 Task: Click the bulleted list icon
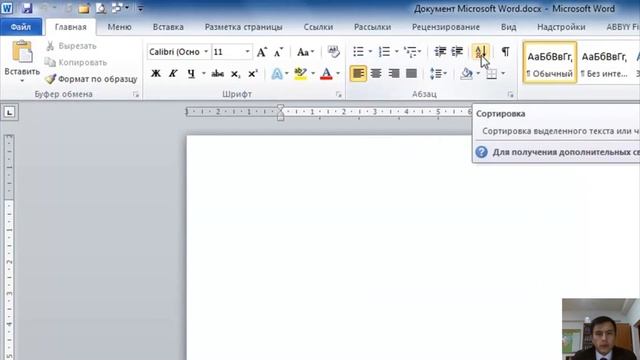coord(358,51)
